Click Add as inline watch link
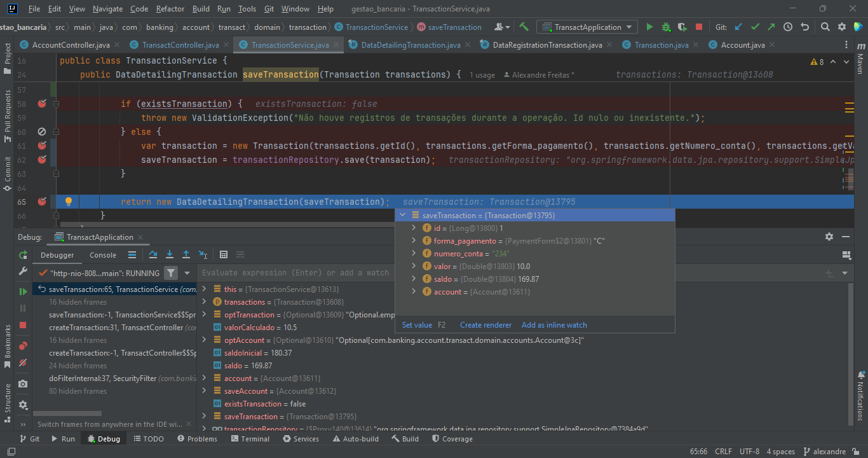This screenshot has width=868, height=458. click(x=554, y=325)
